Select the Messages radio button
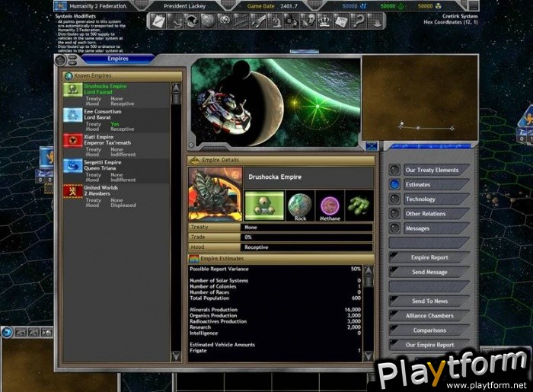533x392 pixels. (x=394, y=228)
